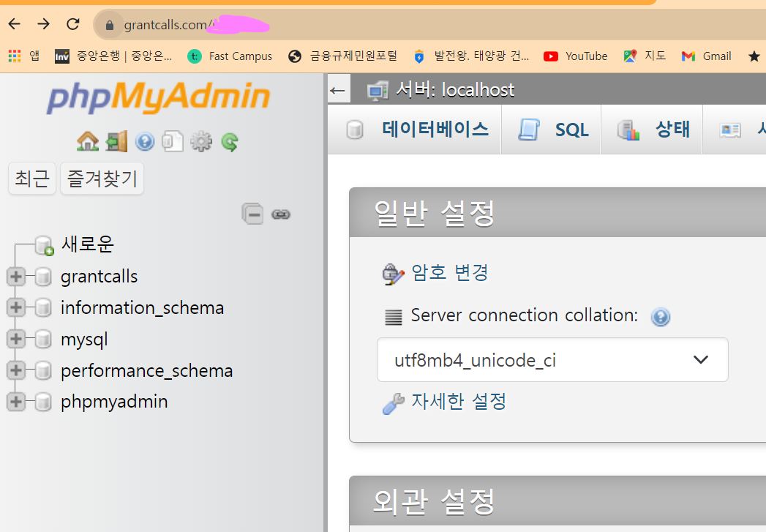Screen dimensions: 766x532
Task: Click the performance_schema database cylinder icon
Action: [43, 370]
